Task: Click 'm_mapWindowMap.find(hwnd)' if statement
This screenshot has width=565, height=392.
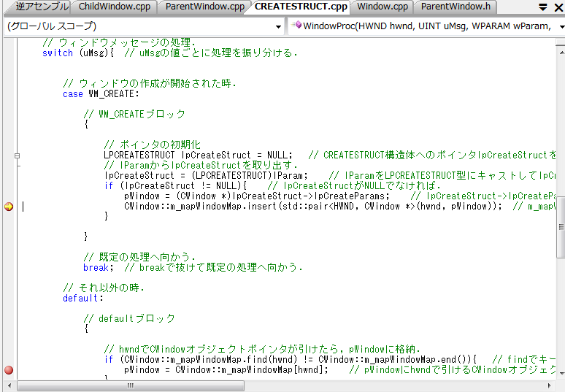Action: tap(290, 360)
